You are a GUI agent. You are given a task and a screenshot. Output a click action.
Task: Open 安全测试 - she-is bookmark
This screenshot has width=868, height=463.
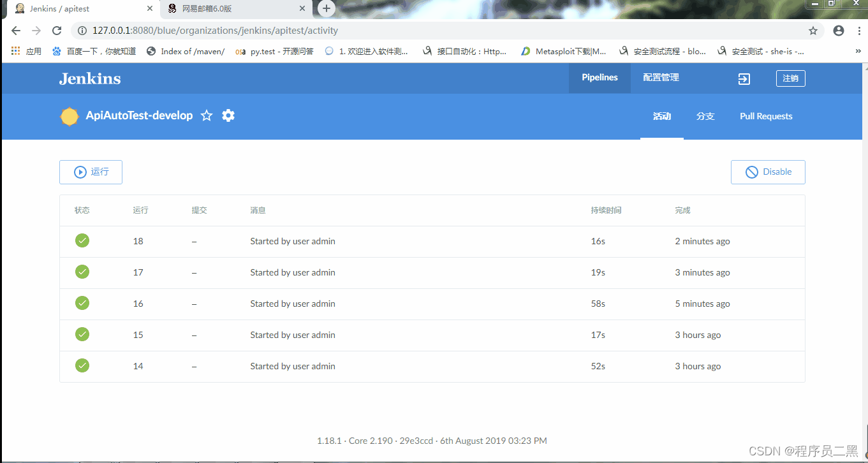[x=761, y=51]
